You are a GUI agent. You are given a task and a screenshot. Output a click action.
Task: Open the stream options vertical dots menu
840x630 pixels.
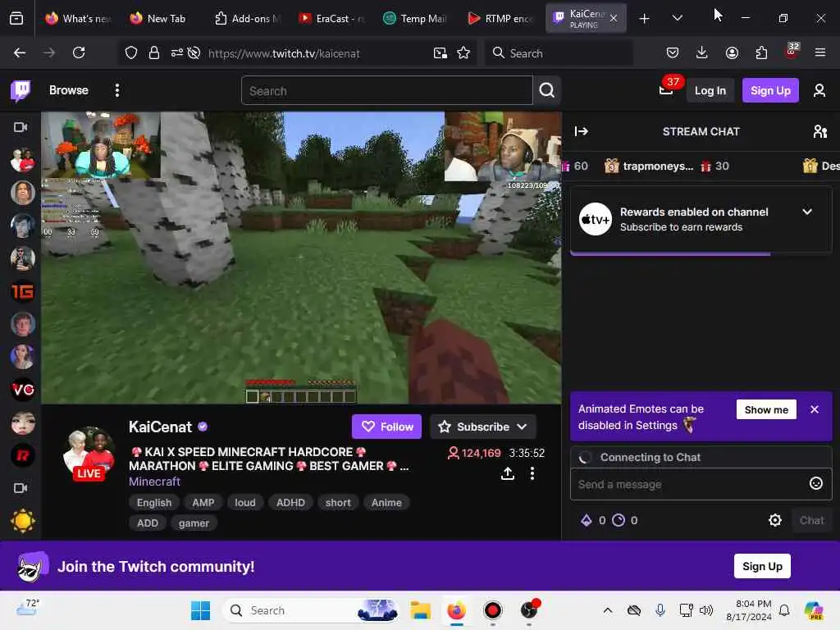point(532,473)
